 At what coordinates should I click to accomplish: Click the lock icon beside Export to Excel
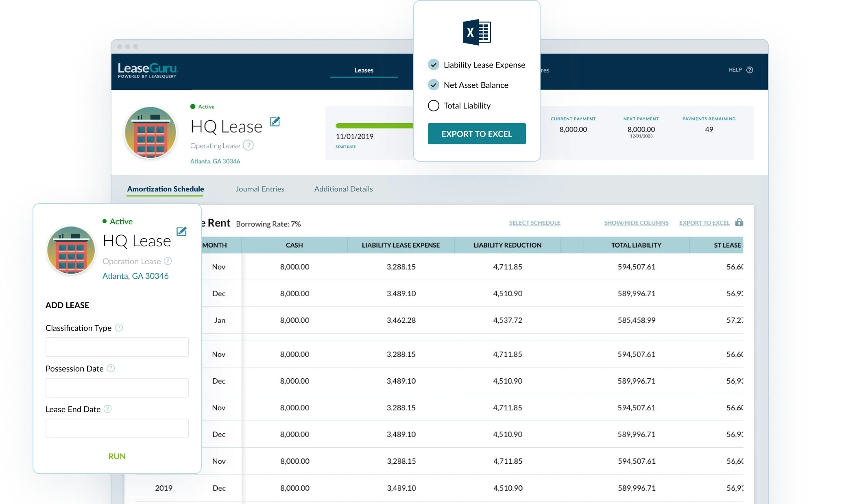pyautogui.click(x=739, y=222)
